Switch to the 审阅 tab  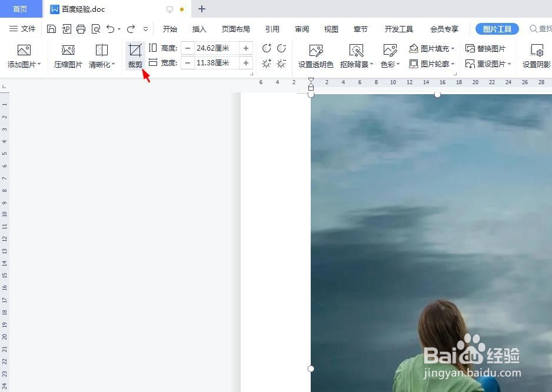[x=302, y=29]
